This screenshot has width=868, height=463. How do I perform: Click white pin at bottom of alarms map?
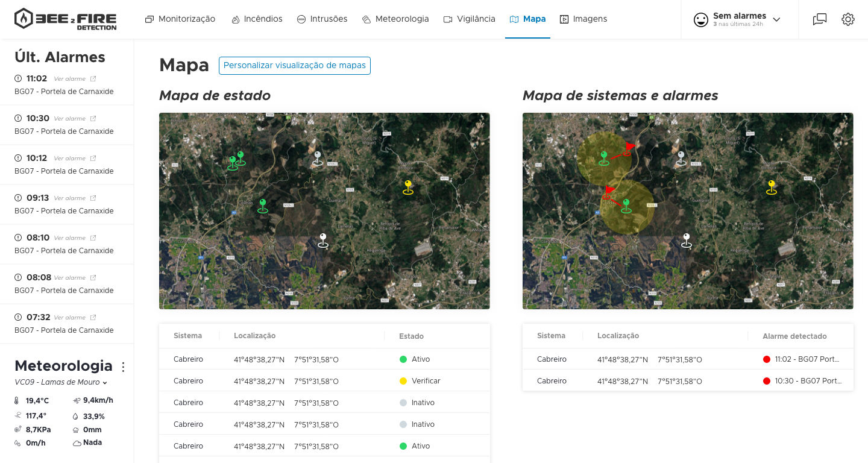click(687, 241)
